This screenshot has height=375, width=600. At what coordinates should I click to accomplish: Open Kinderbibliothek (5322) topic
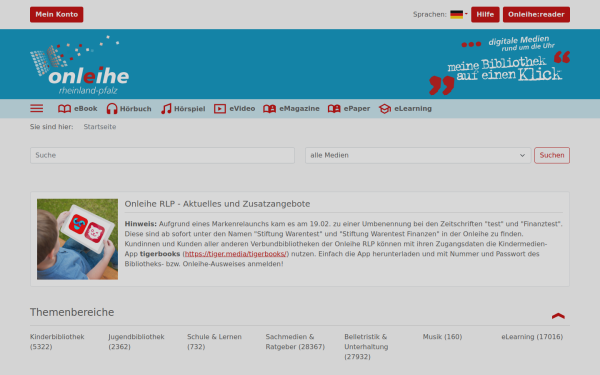click(x=57, y=342)
